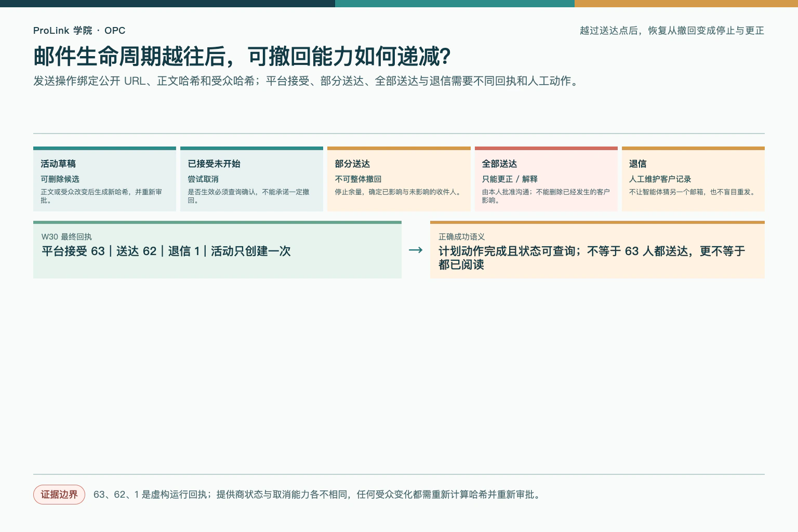The width and height of the screenshot is (798, 532).
Task: Click description 不让智能体猜另一个邮箱
Action: 694,192
